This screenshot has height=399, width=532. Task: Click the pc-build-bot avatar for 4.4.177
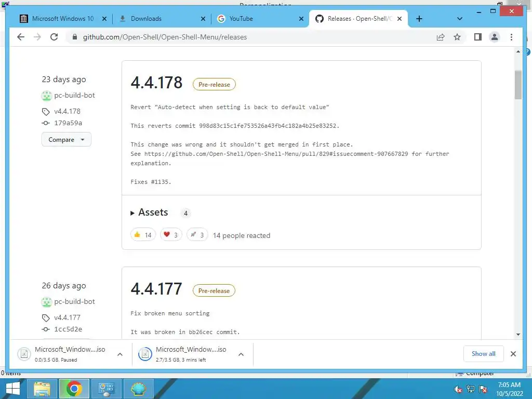tap(46, 302)
